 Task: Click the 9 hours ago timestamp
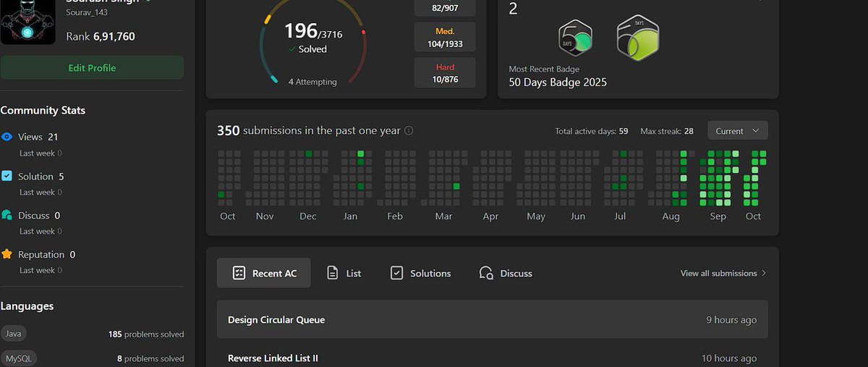coord(731,319)
